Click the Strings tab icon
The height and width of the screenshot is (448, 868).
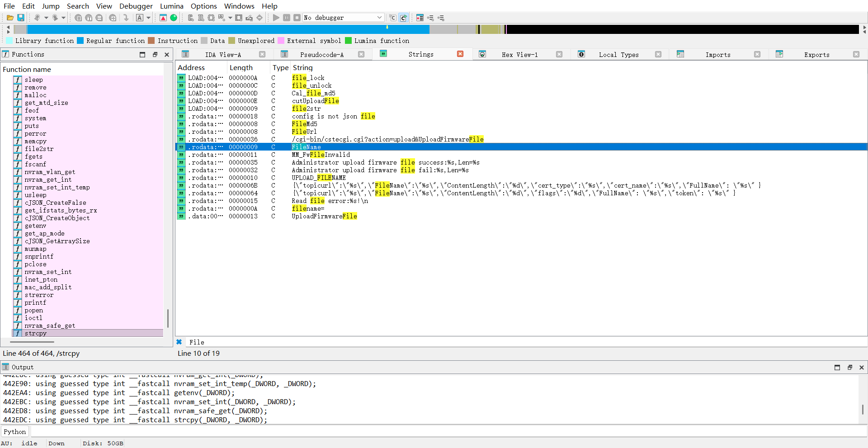[383, 54]
